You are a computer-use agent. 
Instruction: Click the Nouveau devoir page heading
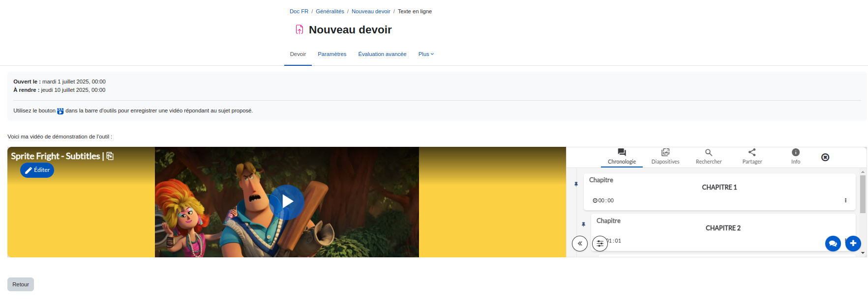350,29
